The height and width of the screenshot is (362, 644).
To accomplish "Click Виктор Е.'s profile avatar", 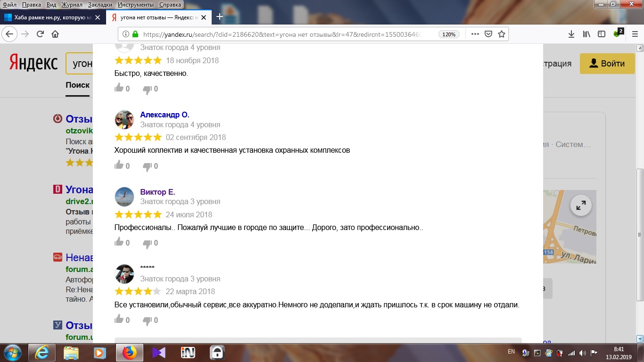I will click(124, 197).
